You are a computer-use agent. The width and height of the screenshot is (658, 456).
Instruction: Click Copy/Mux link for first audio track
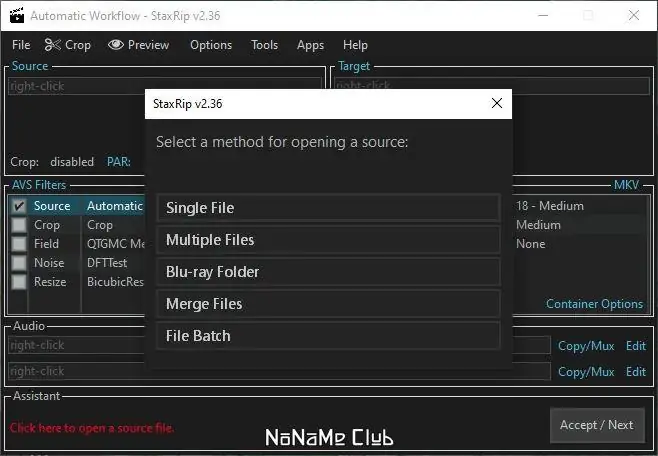point(586,346)
